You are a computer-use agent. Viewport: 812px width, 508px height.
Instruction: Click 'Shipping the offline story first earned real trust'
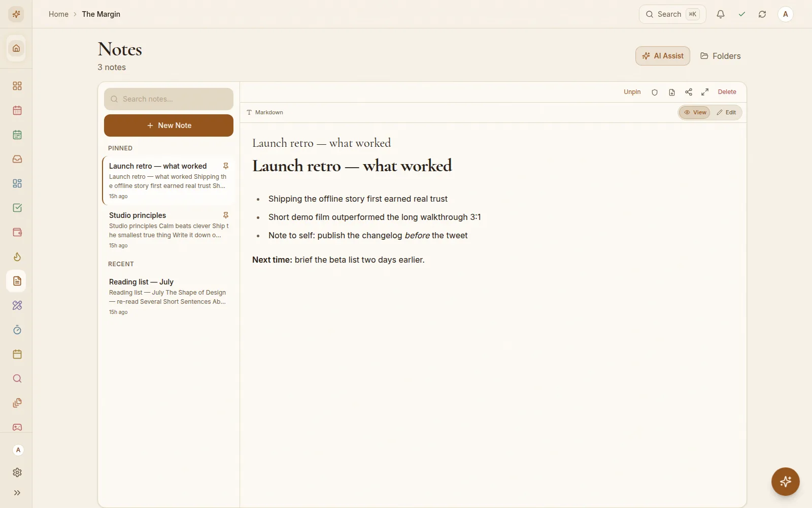pyautogui.click(x=358, y=199)
